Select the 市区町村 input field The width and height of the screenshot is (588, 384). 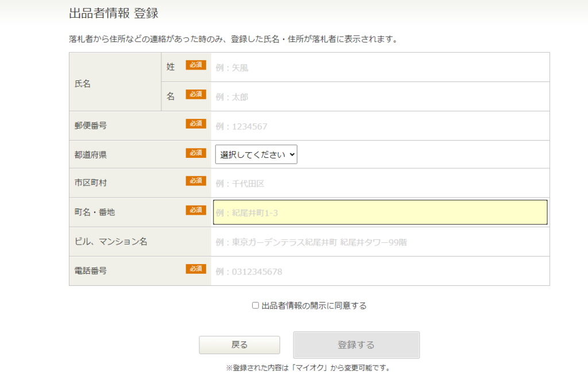point(380,183)
